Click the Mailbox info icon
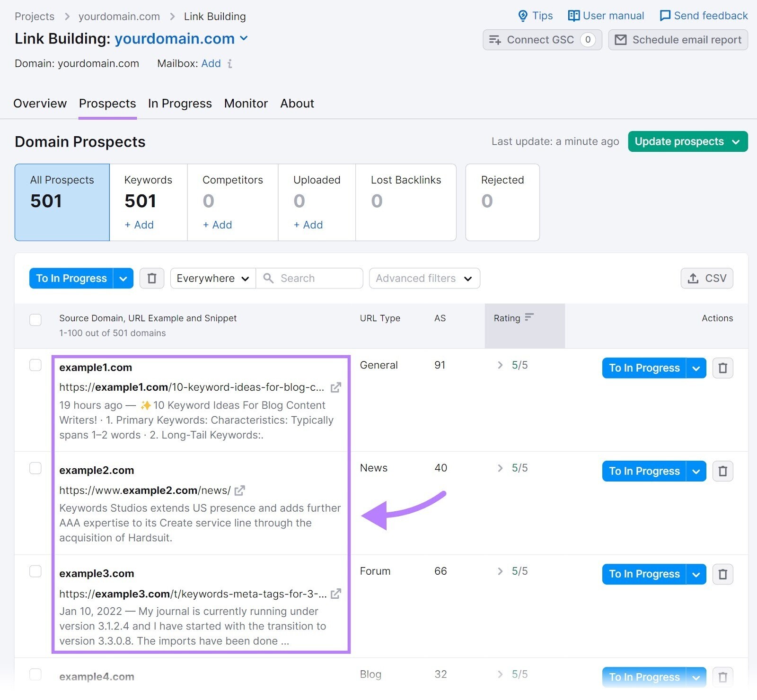Screen dimensions: 757x700 pyautogui.click(x=230, y=64)
